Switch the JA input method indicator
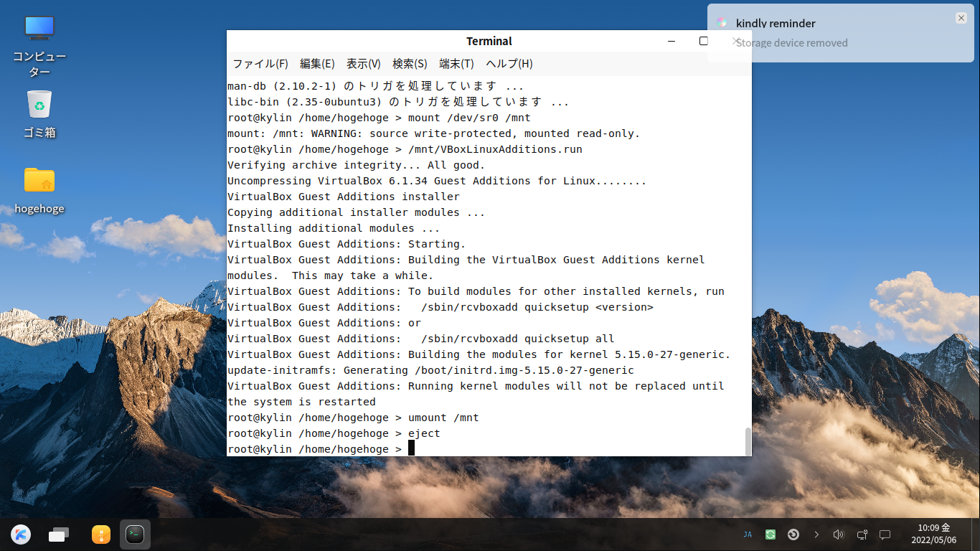Viewport: 980px width, 551px height. (x=748, y=534)
